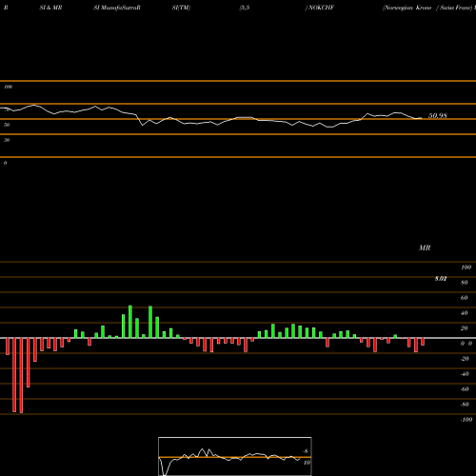Screen dimensions: 476x476
Task: Click the 'SI & MR' header text
Action: [x=50, y=8]
